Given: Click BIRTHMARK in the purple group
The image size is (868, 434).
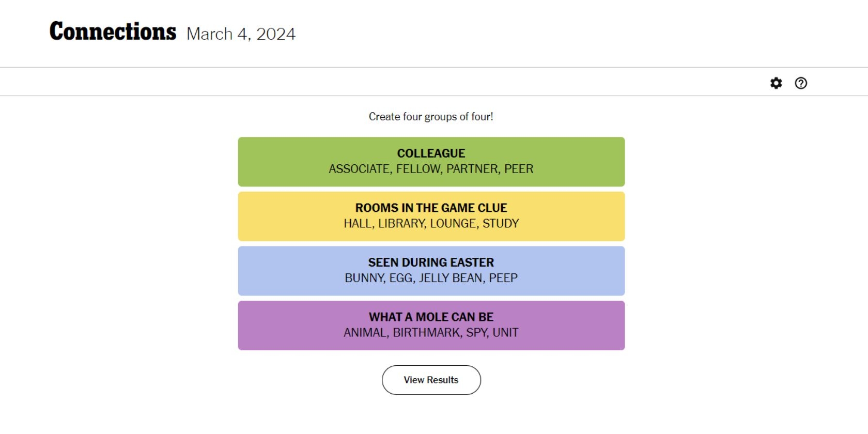Looking at the screenshot, I should coord(428,332).
